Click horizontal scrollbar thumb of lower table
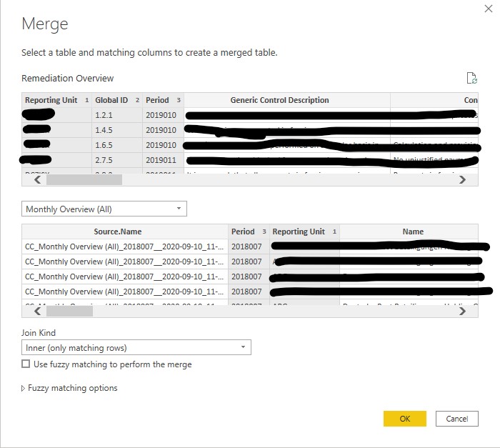Viewport: 500px width, 448px height. (69, 311)
